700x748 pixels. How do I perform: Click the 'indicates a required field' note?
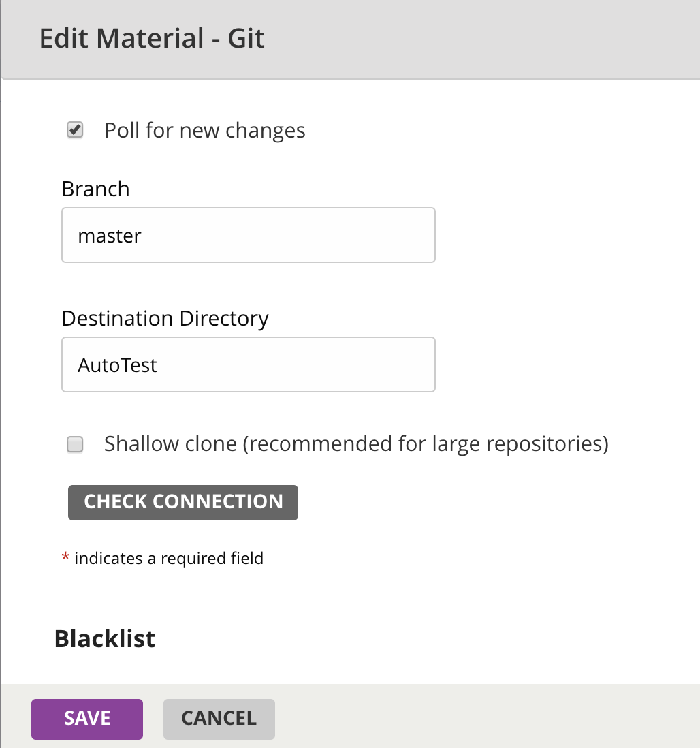pyautogui.click(x=169, y=559)
